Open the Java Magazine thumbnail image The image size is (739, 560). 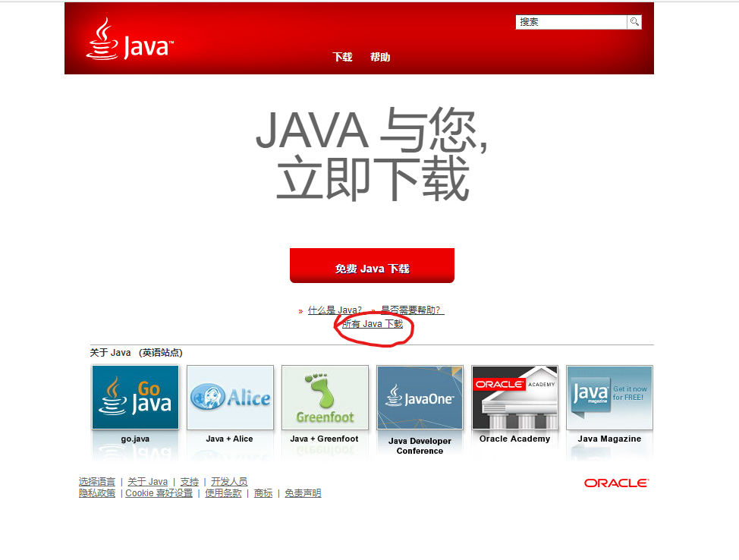tap(609, 398)
